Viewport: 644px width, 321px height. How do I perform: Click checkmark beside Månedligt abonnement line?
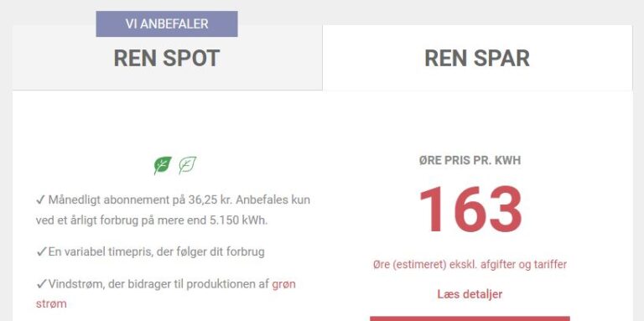point(40,200)
